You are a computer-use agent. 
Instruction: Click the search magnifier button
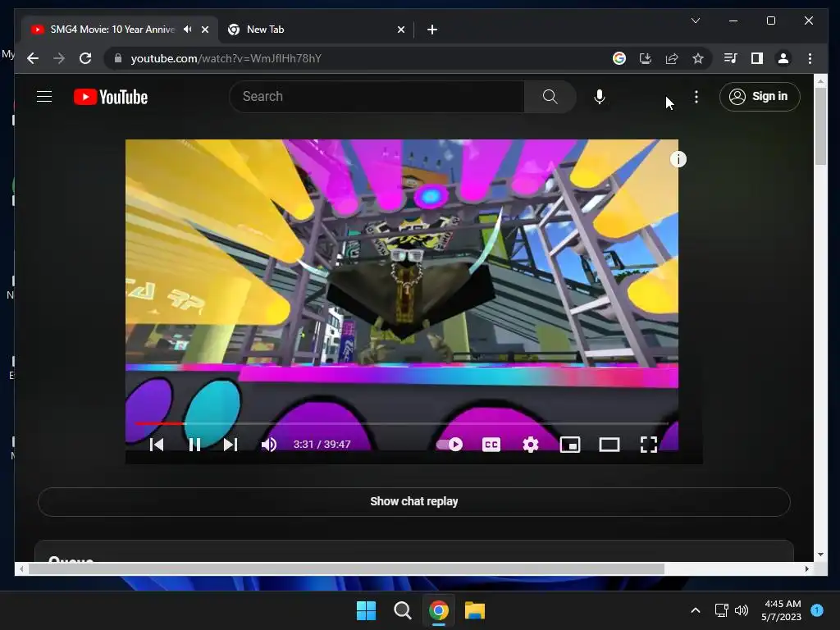click(550, 97)
